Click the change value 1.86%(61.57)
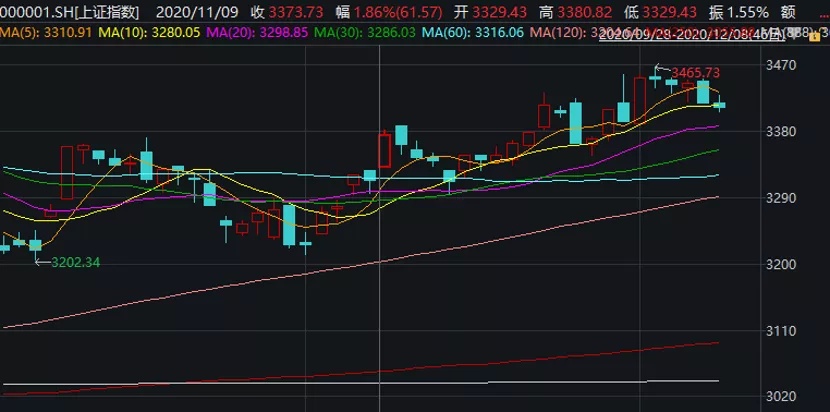The height and width of the screenshot is (412, 830). click(399, 12)
